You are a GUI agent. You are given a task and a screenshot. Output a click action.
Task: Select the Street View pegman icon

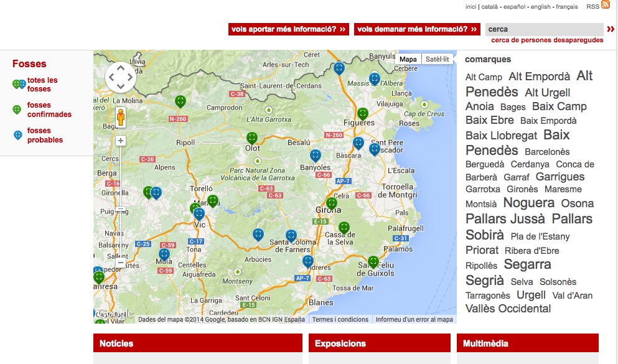pyautogui.click(x=121, y=117)
